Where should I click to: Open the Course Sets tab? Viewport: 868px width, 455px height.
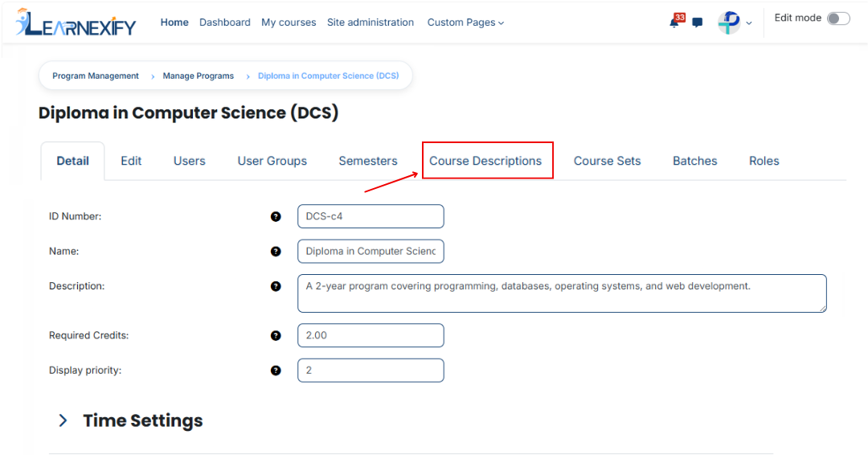coord(608,161)
